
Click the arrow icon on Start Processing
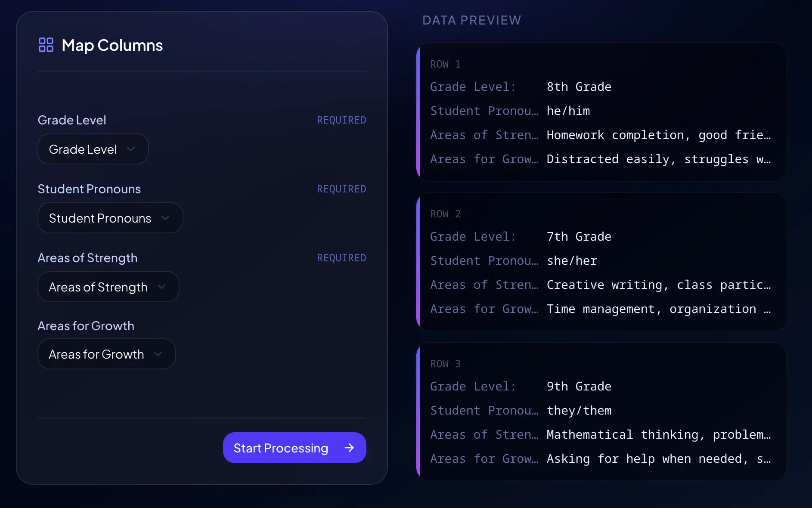348,448
